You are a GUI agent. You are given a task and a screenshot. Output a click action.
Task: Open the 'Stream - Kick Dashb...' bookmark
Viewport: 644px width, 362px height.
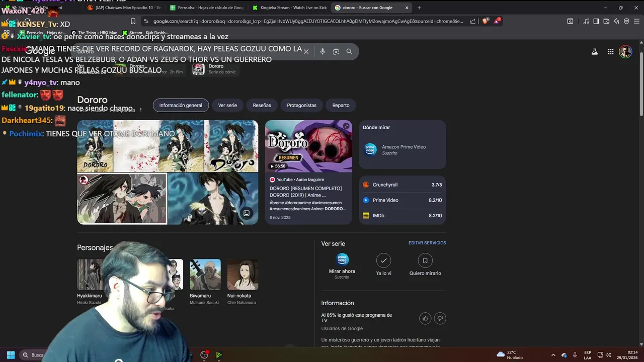click(145, 33)
